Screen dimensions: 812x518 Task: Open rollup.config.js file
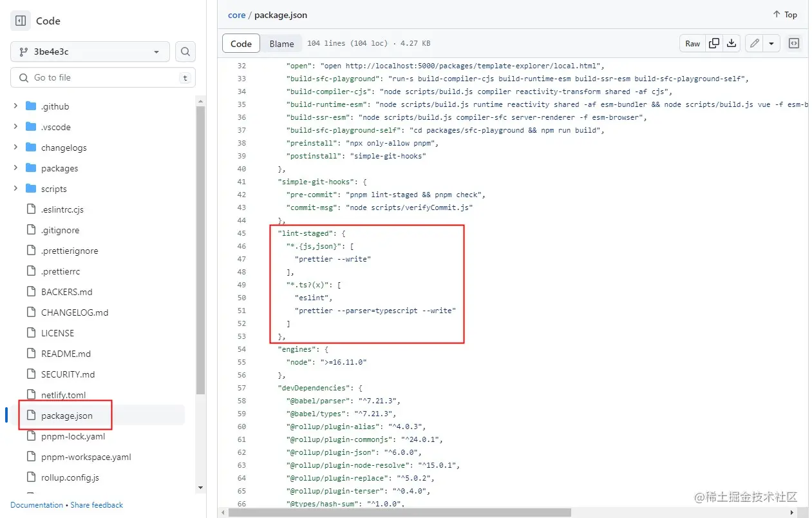(70, 477)
